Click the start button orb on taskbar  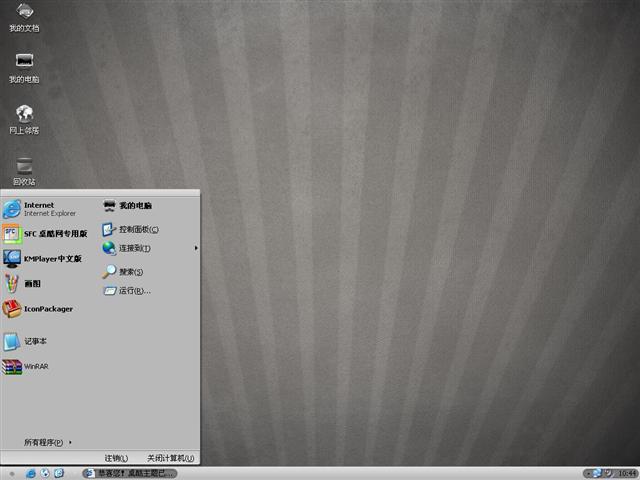pyautogui.click(x=12, y=473)
